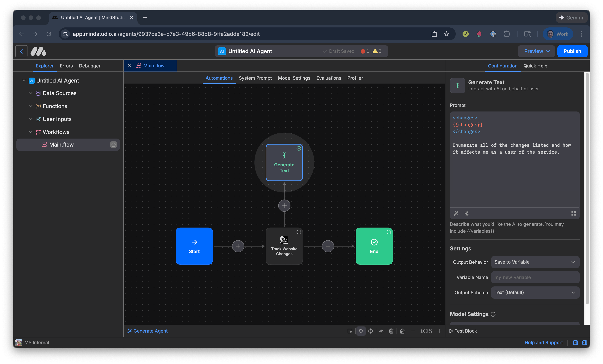The height and width of the screenshot is (364, 603).
Task: Click the home reset-view icon in canvas toolbar
Action: click(402, 331)
